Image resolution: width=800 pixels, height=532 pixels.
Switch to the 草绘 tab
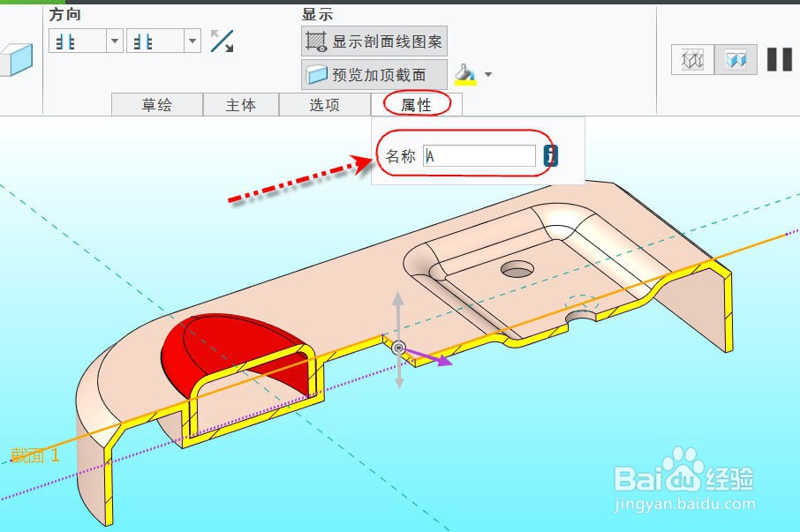pyautogui.click(x=156, y=104)
